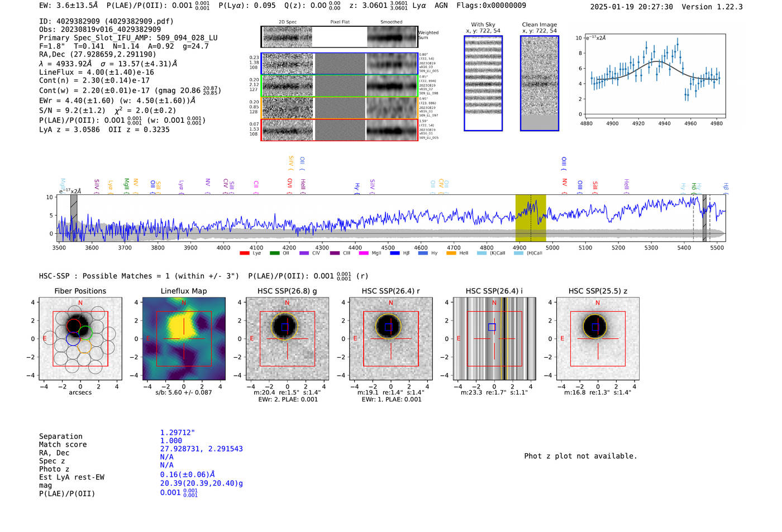Image resolution: width=782 pixels, height=532 pixels.
Task: Click the red fiber circle in Fiber Positions
Action: point(73,326)
